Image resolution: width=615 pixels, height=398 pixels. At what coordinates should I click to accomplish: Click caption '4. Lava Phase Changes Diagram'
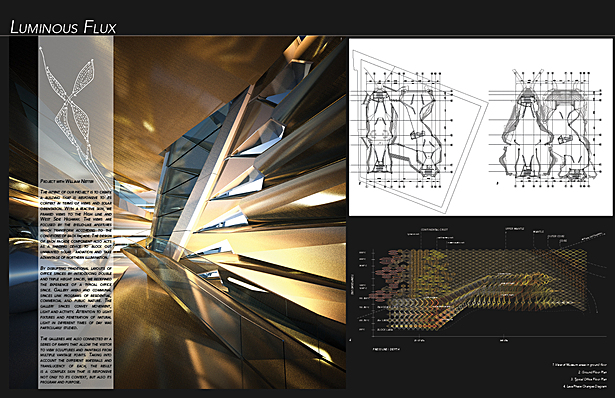pyautogui.click(x=585, y=386)
